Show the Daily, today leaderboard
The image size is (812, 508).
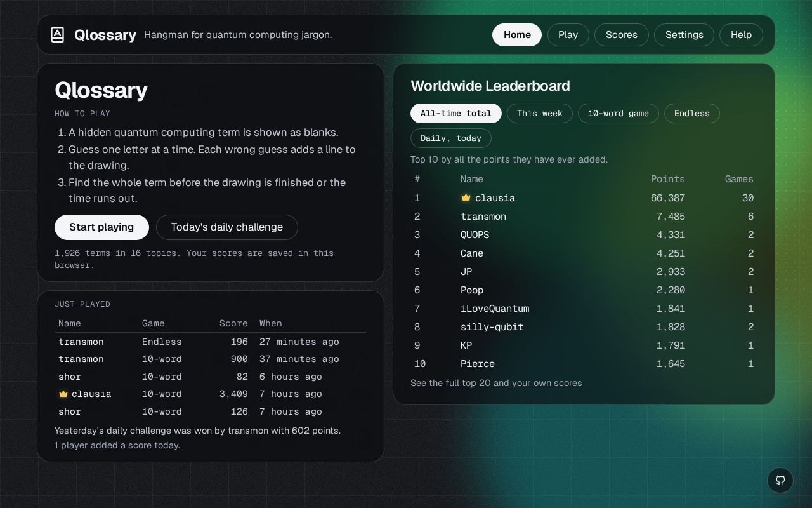tap(450, 138)
